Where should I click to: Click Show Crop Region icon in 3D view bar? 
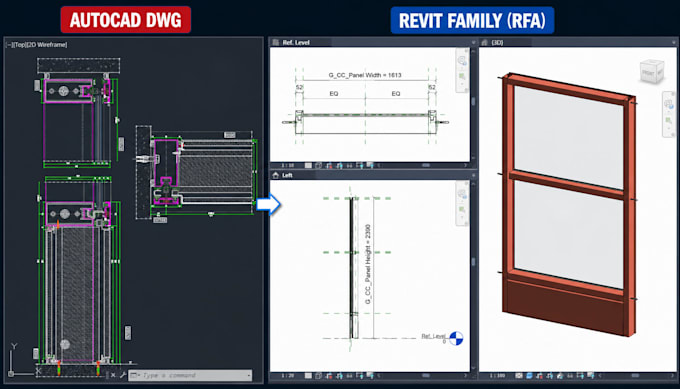point(549,376)
